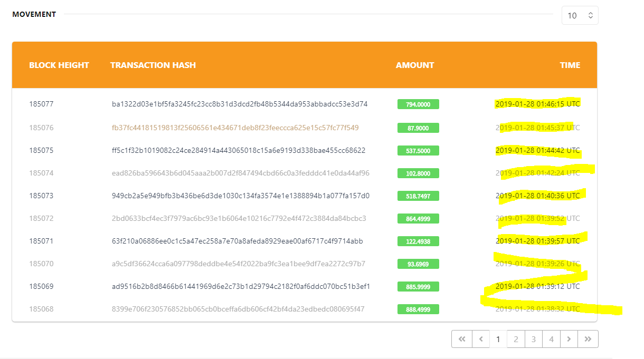Open transaction hash starting ba1322d03e1bf5fa
Viewport: 644px width, 359px height.
pos(240,104)
